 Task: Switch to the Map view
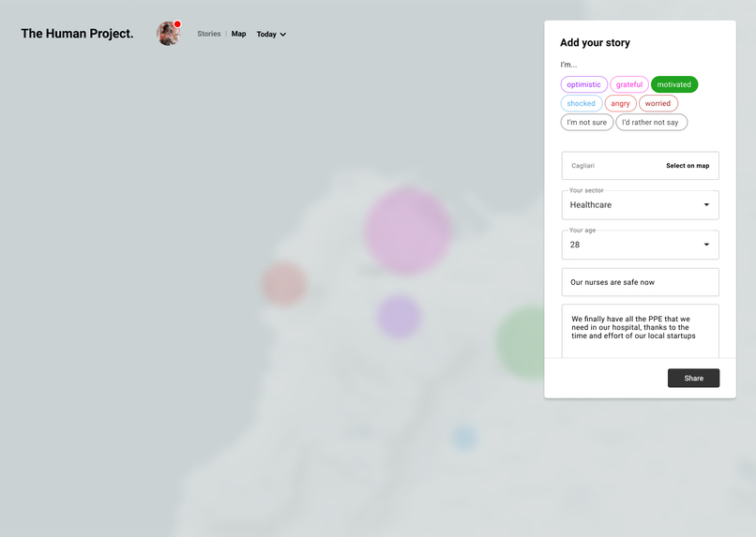pyautogui.click(x=238, y=34)
